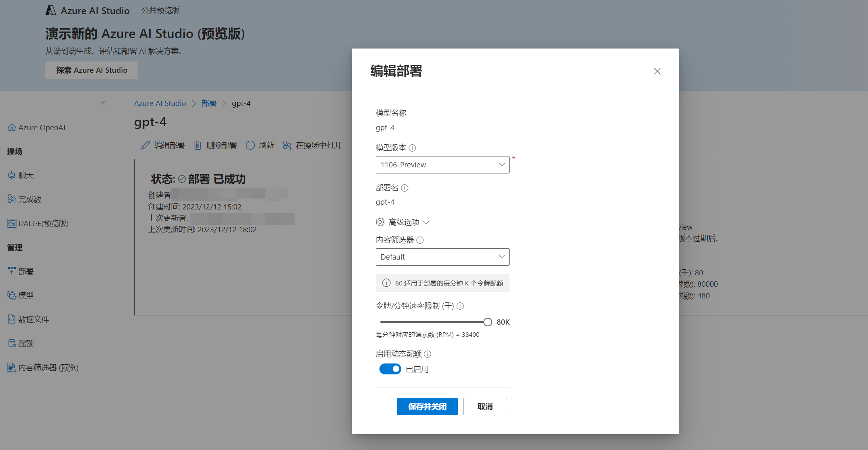Click the quota info banner 80 适用于部署
Image resolution: width=868 pixels, height=450 pixels.
(442, 283)
